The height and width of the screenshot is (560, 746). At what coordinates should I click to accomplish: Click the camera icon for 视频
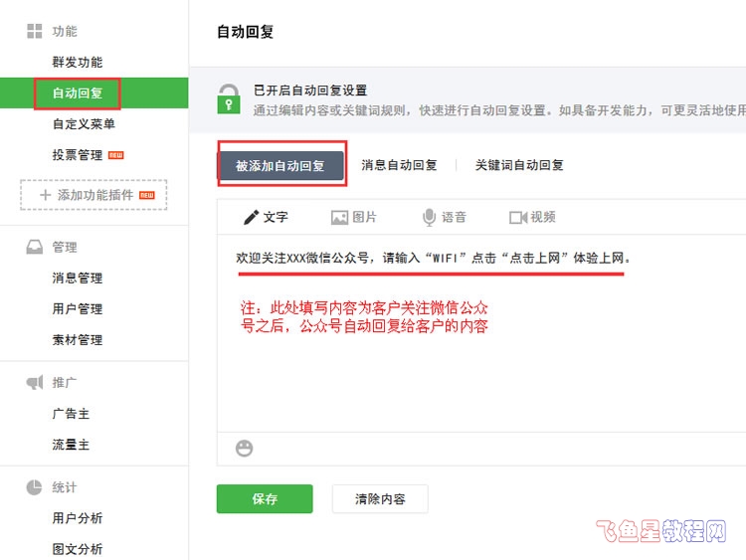[518, 218]
